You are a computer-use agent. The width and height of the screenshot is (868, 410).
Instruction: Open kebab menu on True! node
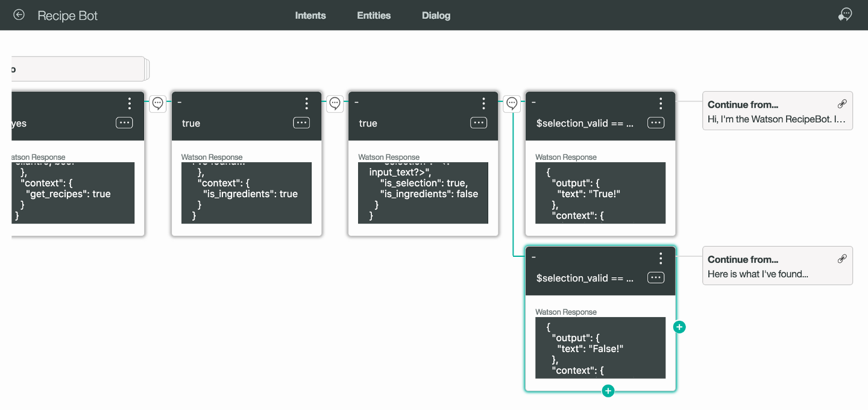(x=661, y=104)
